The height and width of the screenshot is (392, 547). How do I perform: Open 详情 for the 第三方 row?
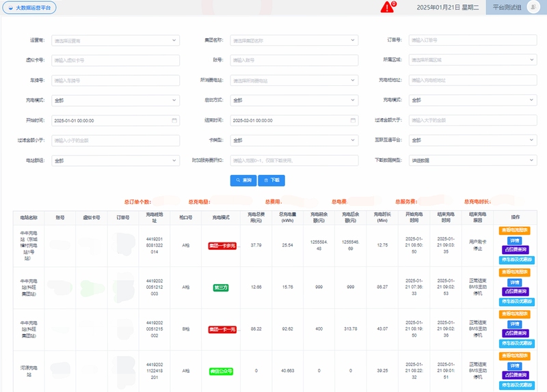click(515, 283)
